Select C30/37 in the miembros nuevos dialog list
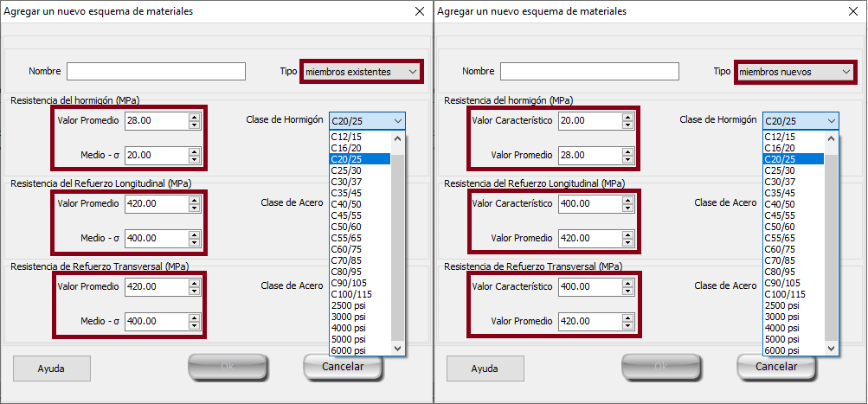This screenshot has height=404, width=868. tap(780, 182)
